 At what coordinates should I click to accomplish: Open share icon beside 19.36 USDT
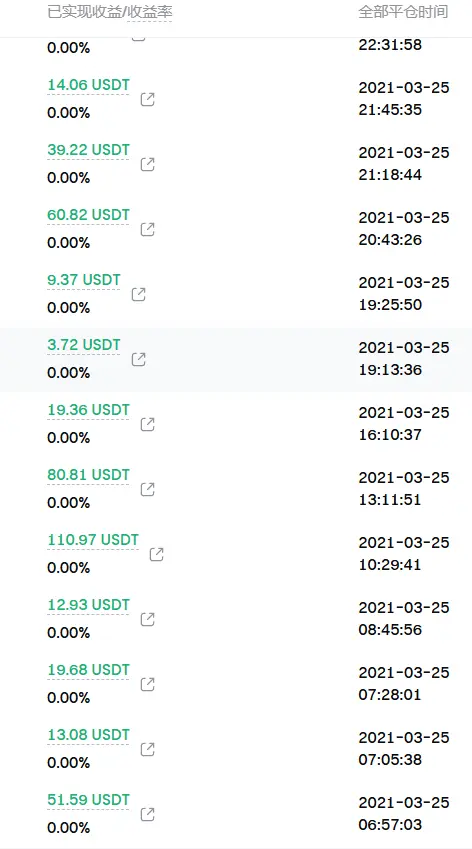[x=147, y=424]
